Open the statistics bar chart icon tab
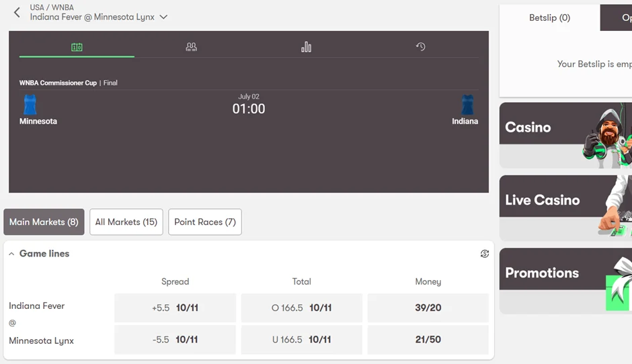 point(306,47)
